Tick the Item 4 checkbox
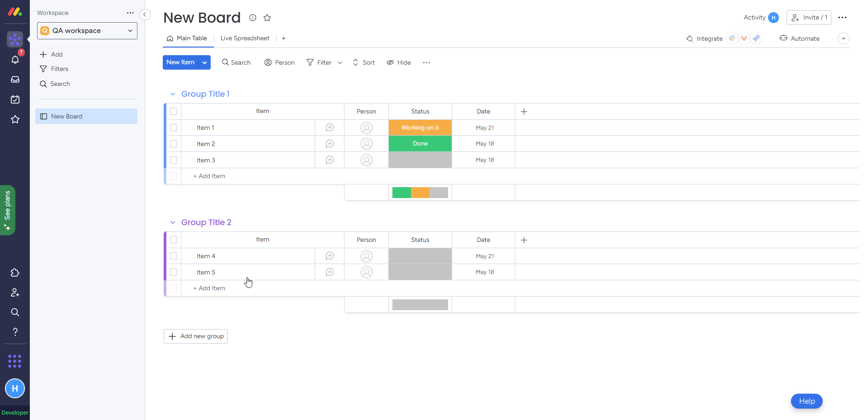 click(x=174, y=256)
